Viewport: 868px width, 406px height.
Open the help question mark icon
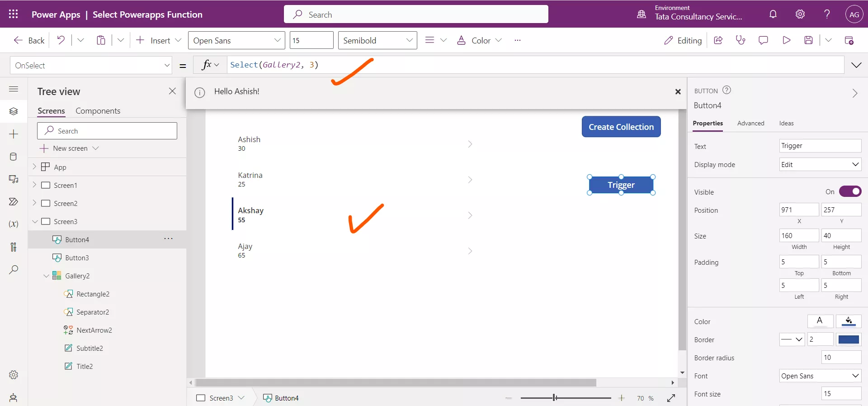(827, 14)
